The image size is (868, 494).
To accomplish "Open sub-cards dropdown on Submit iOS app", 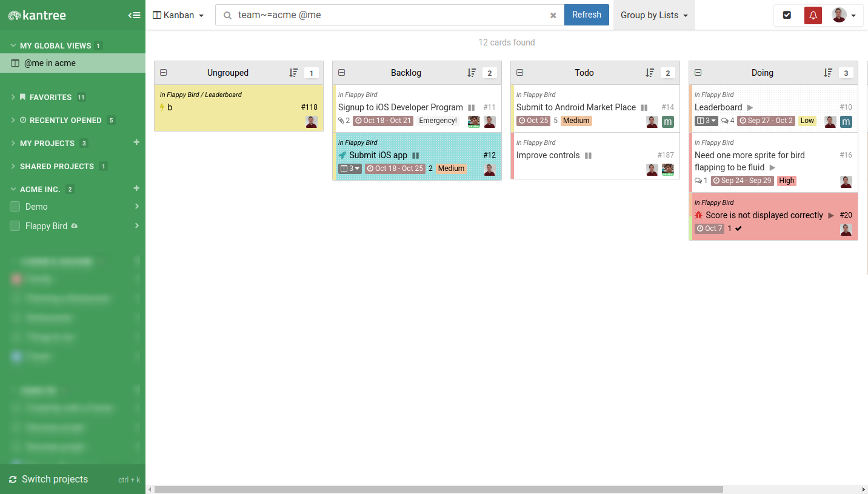I will (x=350, y=169).
